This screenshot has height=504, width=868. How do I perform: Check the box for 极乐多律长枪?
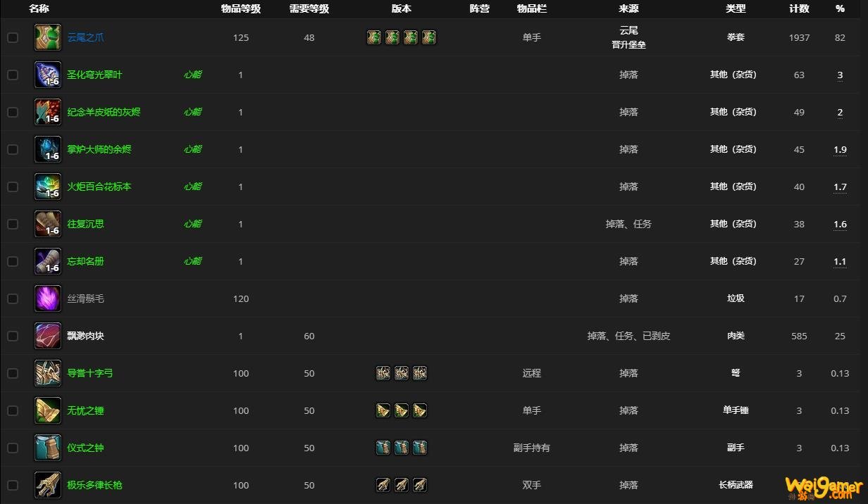point(13,485)
